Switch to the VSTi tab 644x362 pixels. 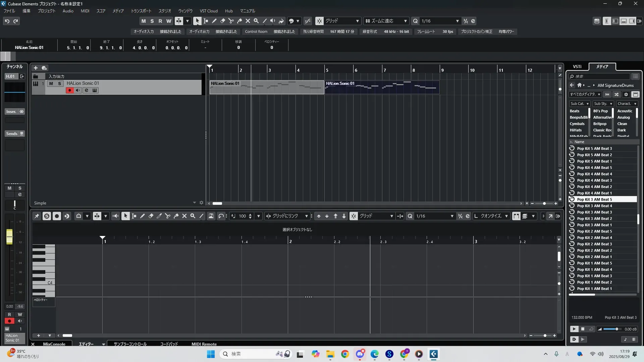coord(577,66)
